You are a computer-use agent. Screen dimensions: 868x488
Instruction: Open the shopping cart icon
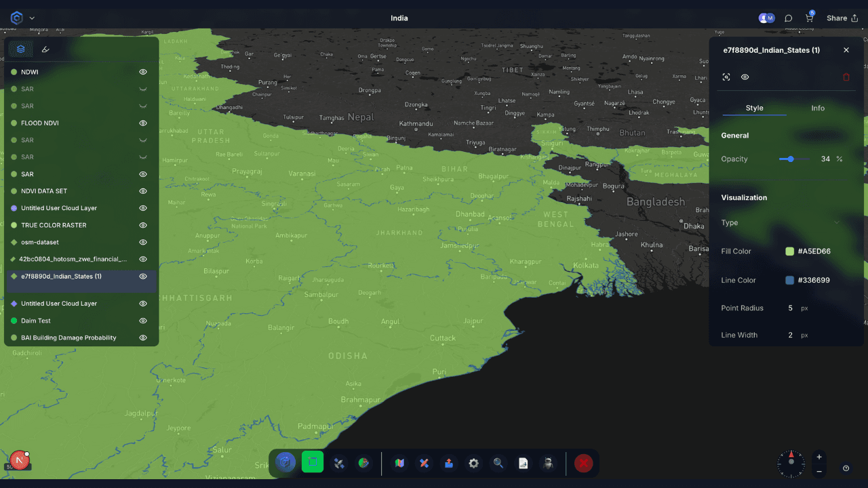(x=809, y=18)
